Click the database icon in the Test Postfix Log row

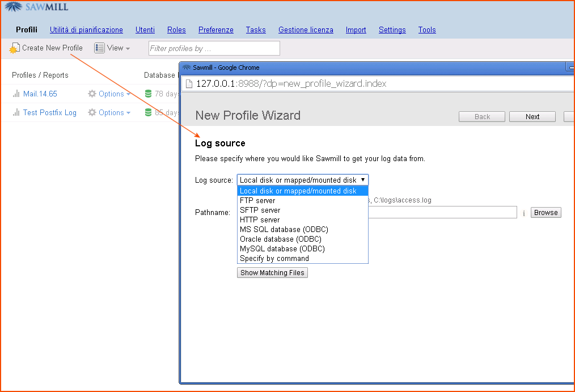click(x=148, y=112)
